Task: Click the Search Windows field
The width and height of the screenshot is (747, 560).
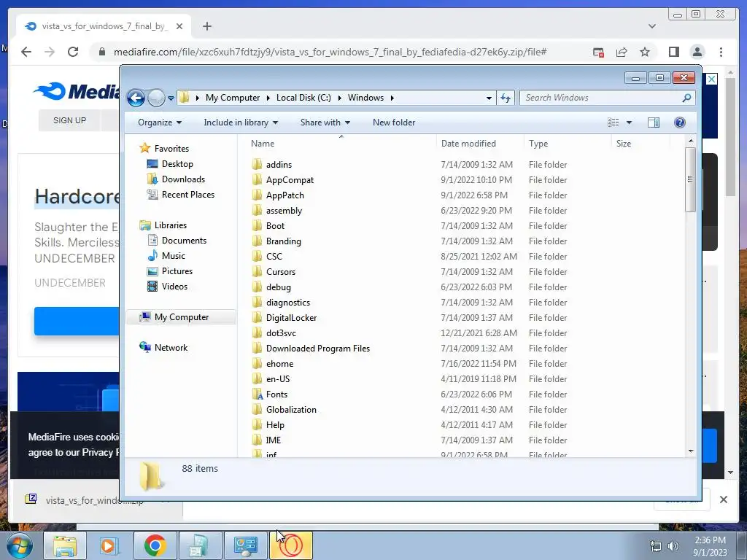Action: coord(602,98)
